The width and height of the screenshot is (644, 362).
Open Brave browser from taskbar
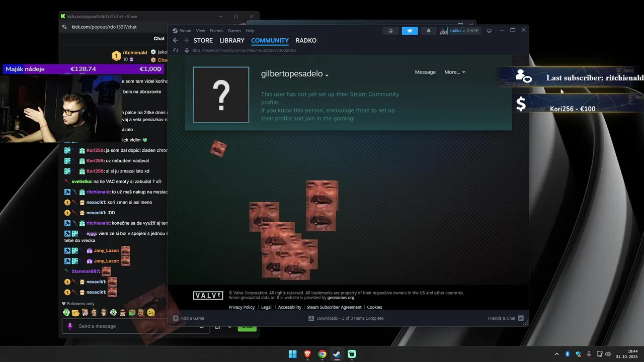click(307, 354)
